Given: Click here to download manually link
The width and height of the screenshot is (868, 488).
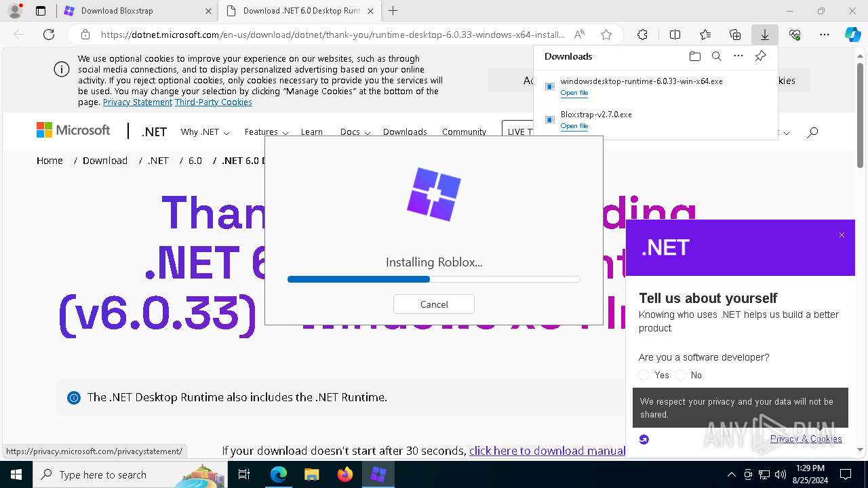Looking at the screenshot, I should tap(547, 451).
